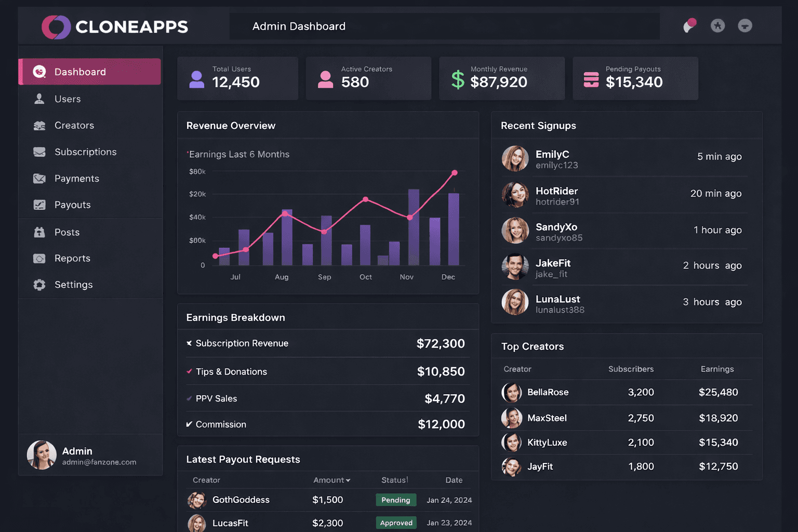Click the Status column header

point(394,480)
